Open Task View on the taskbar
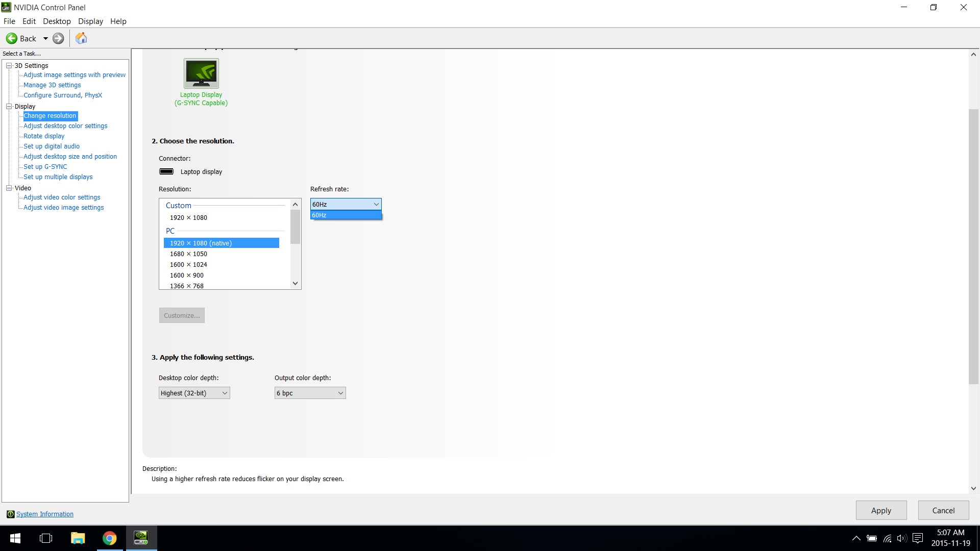Screen dimensions: 980x551 46,538
